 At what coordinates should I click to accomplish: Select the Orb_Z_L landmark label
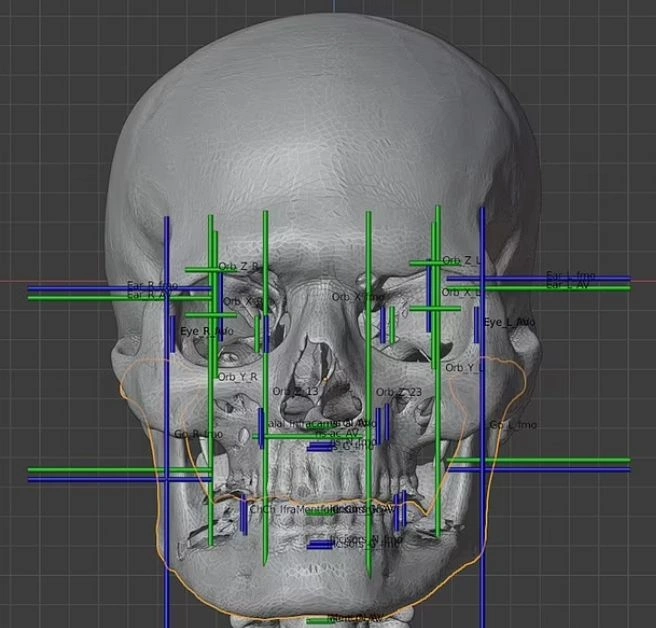(461, 260)
